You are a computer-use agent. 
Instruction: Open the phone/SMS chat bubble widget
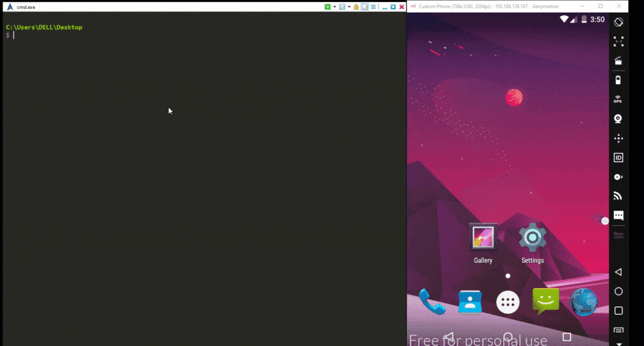619,215
